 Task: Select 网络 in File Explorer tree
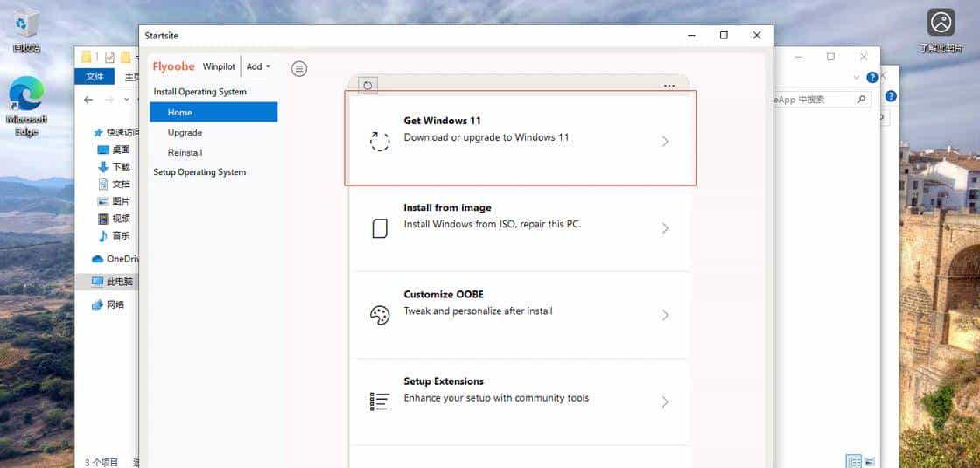pyautogui.click(x=108, y=305)
